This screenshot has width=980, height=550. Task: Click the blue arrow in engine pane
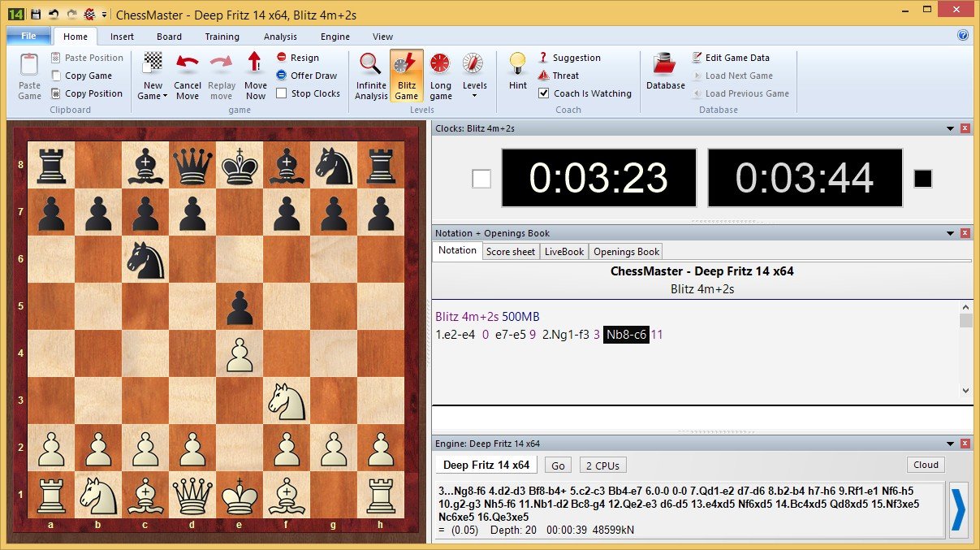pos(959,509)
